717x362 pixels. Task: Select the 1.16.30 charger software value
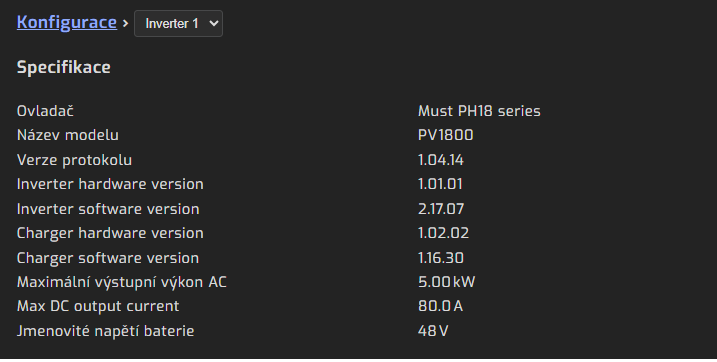click(x=441, y=258)
